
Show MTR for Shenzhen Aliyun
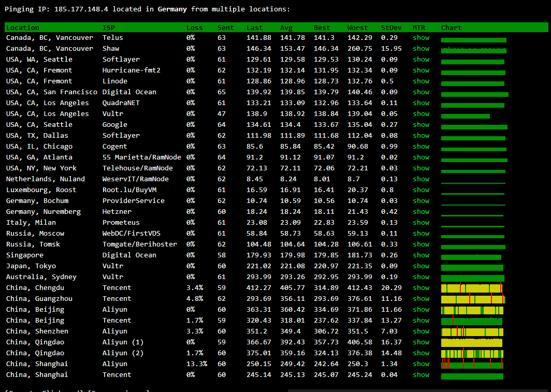[x=421, y=331]
